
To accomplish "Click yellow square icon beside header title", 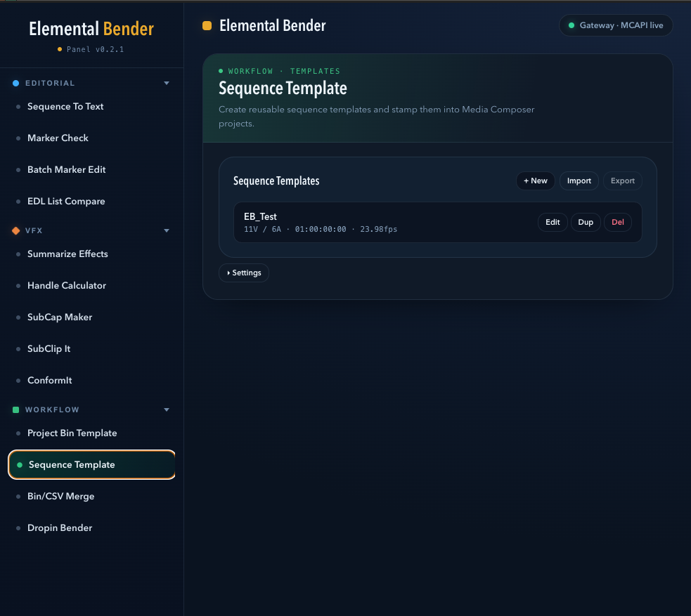I will 207,26.
